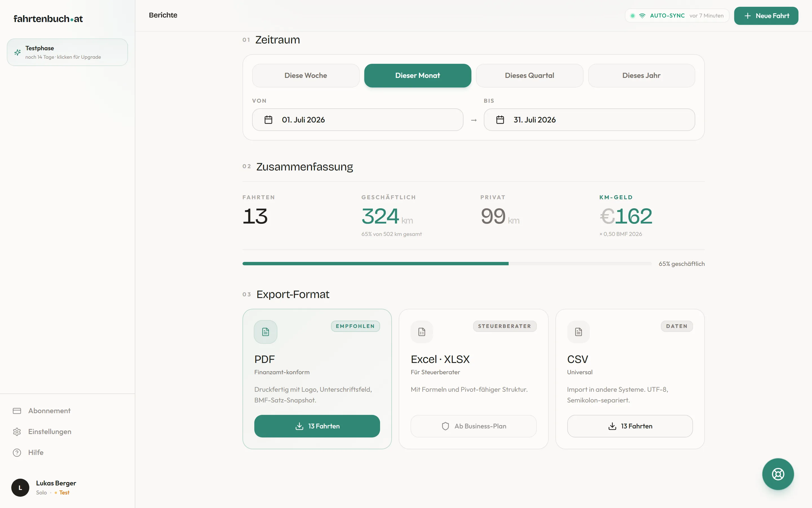Click the Abonnement card icon

pos(17,411)
